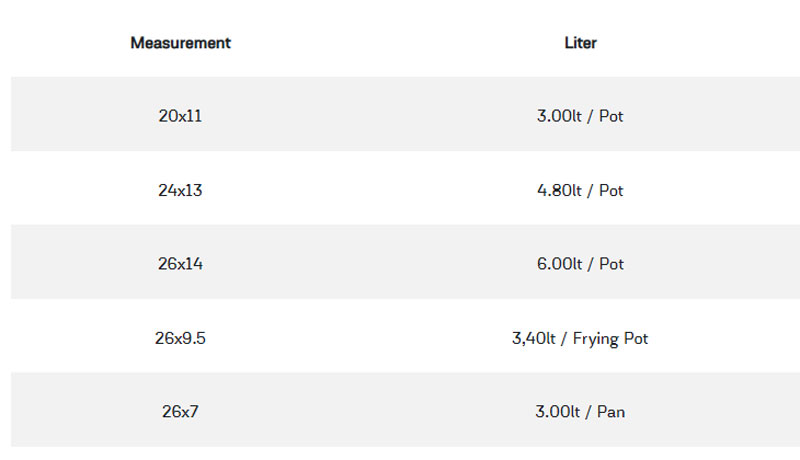The image size is (800, 460).
Task: Select the 26x9.5 measurement cell
Action: pos(180,338)
